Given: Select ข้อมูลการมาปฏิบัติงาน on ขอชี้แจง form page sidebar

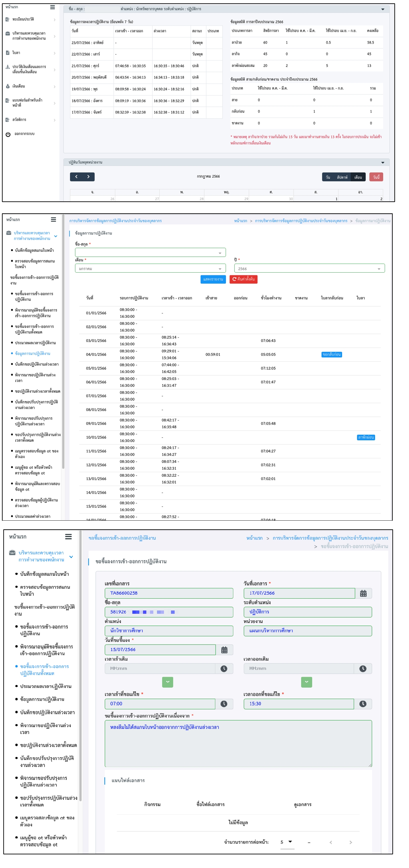Looking at the screenshot, I should (x=42, y=699).
